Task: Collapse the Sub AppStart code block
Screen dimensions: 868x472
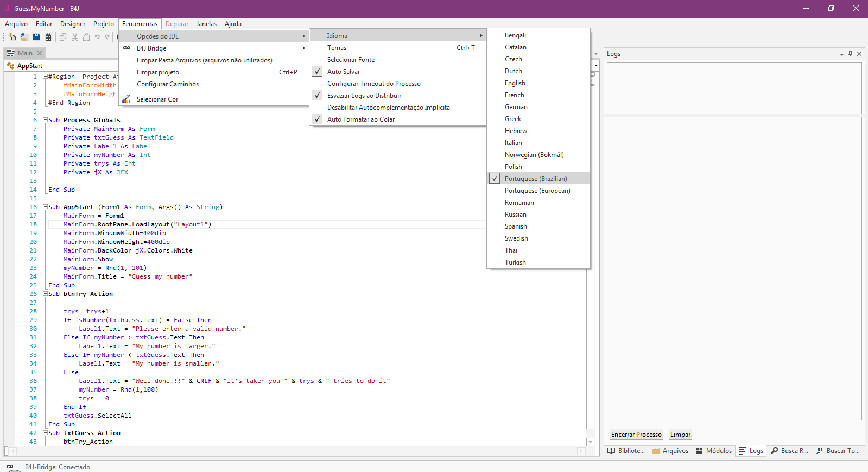Action: point(46,207)
